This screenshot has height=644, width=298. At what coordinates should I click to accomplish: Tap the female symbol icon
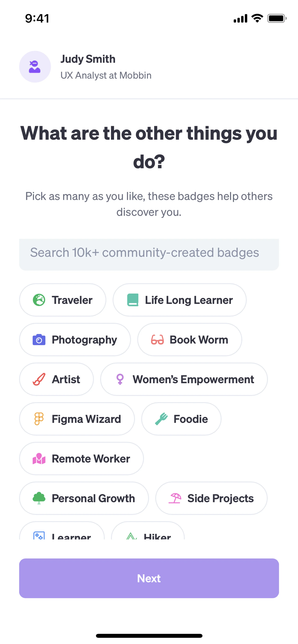120,379
